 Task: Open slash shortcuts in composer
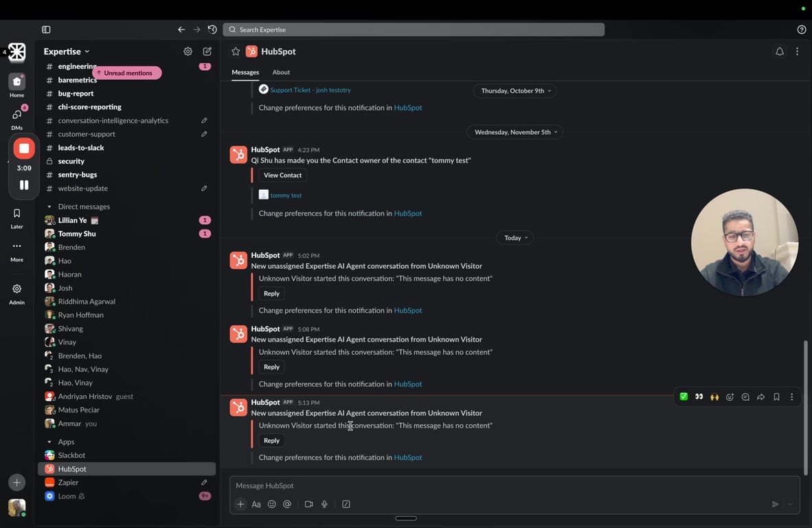(x=346, y=504)
